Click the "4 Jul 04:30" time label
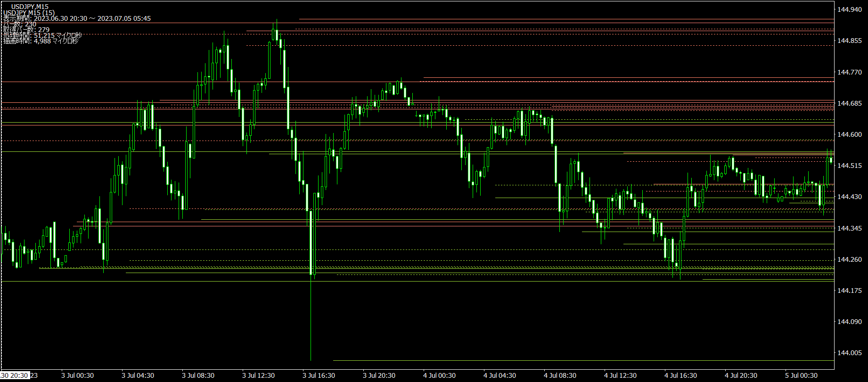This screenshot has width=868, height=382. [x=500, y=376]
